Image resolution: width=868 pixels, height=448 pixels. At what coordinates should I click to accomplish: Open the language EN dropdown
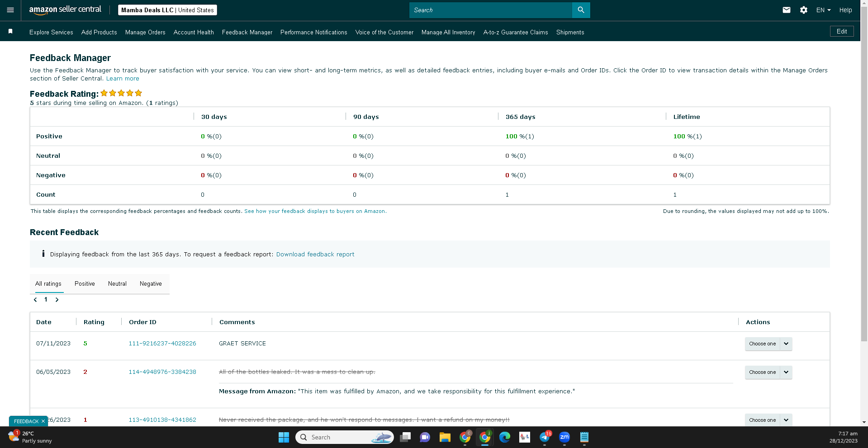(823, 10)
